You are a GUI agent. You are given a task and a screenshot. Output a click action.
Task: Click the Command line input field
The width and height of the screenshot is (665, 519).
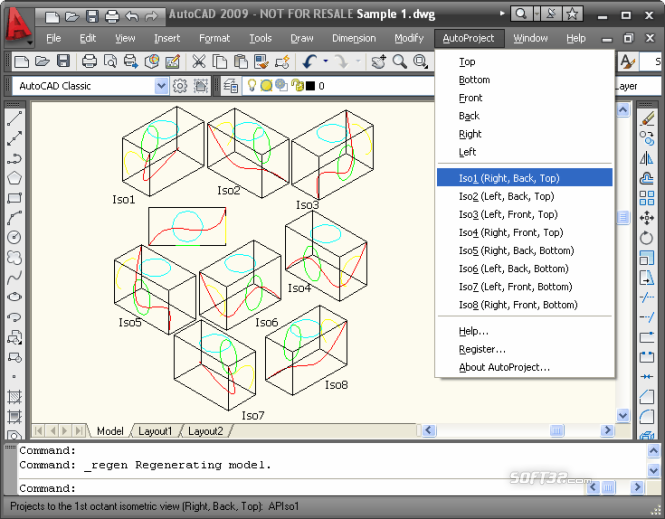(302, 488)
